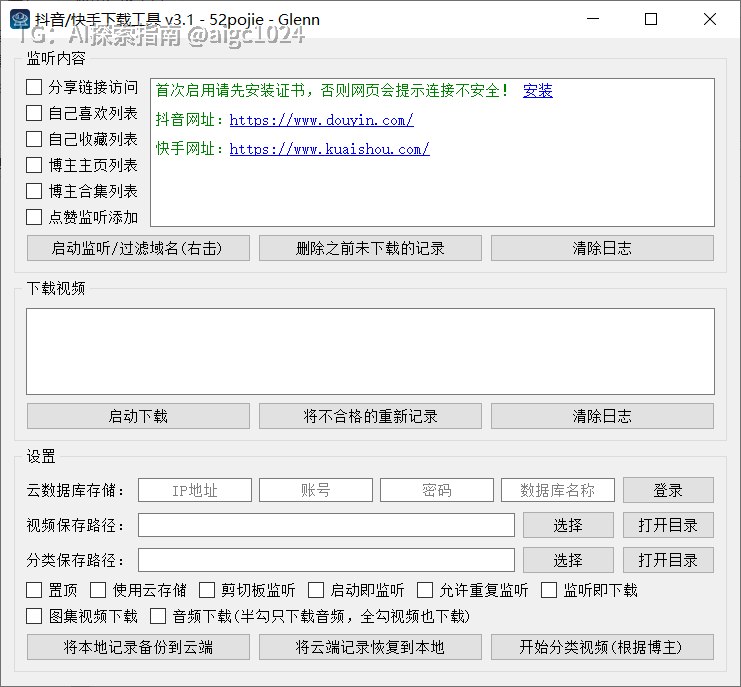Close the download tool window
741x687 pixels.
pyautogui.click(x=710, y=19)
